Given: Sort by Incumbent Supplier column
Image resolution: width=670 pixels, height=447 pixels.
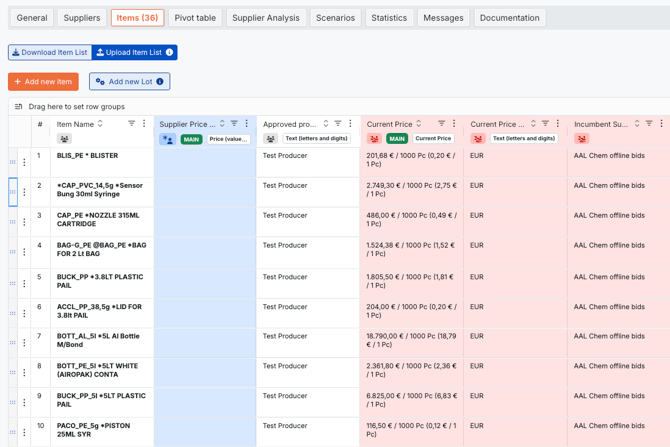Looking at the screenshot, I should click(x=637, y=124).
